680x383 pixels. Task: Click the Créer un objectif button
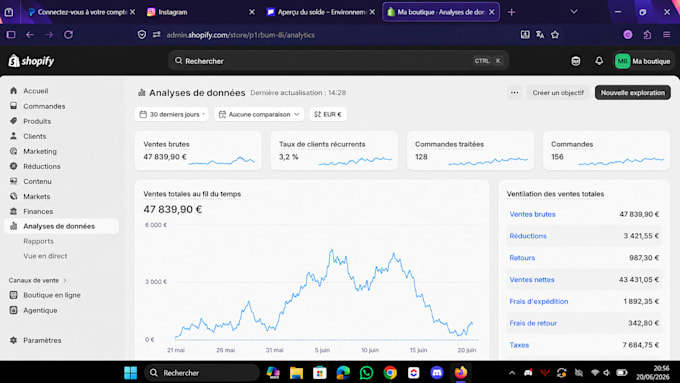tap(558, 92)
